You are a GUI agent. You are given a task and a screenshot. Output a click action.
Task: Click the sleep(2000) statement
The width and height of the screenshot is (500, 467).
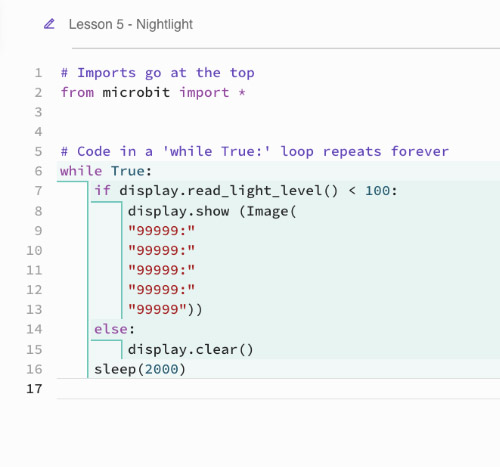[140, 369]
